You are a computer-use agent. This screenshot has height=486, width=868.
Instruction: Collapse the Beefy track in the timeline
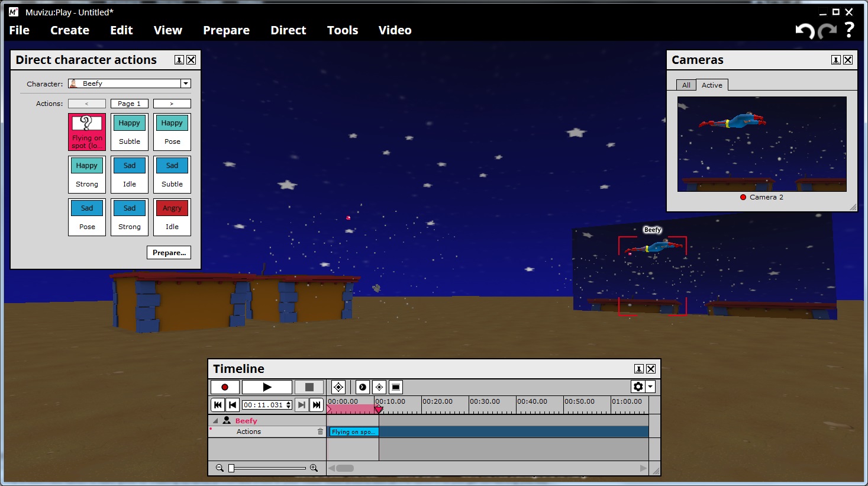tap(215, 421)
